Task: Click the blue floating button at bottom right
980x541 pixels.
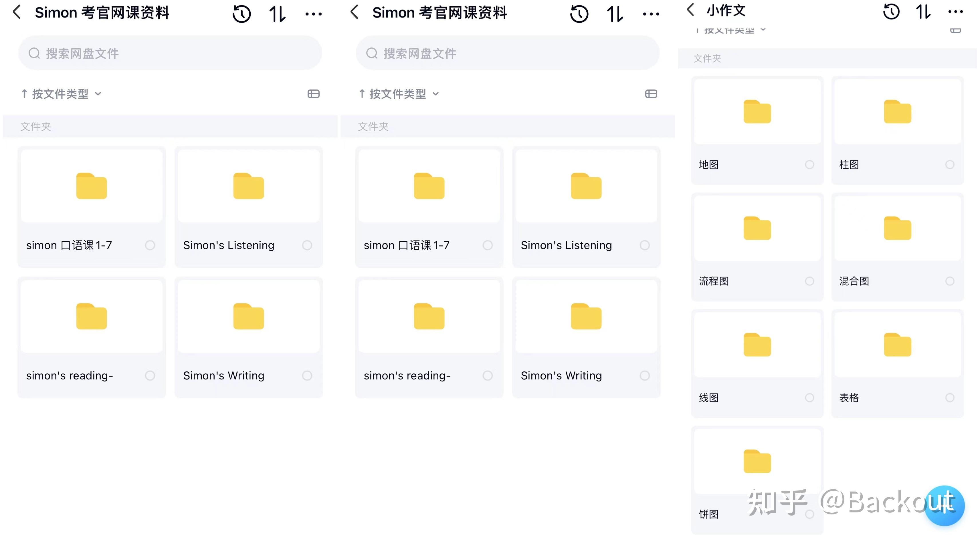Action: (944, 506)
